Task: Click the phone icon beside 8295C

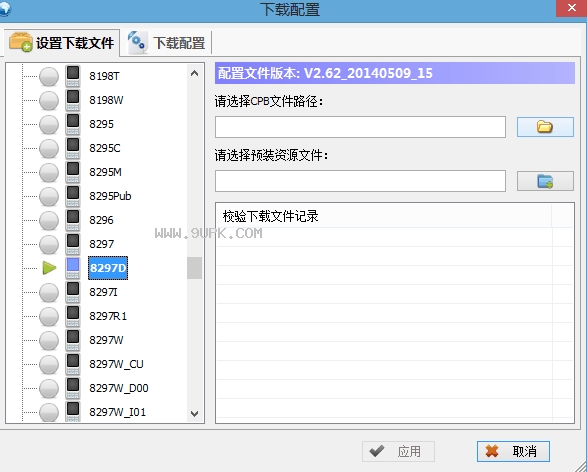Action: click(73, 148)
